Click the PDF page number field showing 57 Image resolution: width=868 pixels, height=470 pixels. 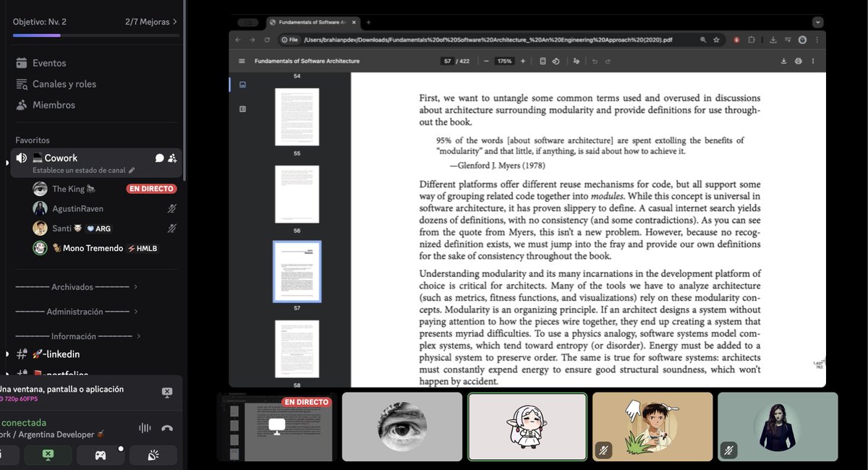click(x=447, y=61)
